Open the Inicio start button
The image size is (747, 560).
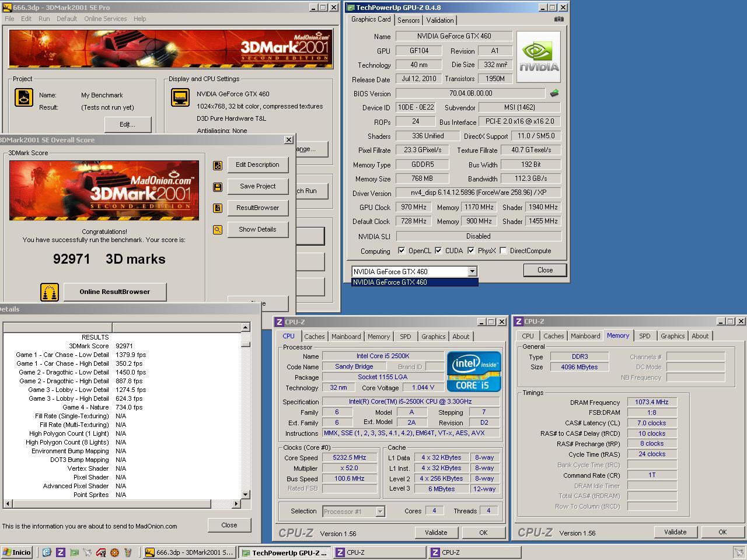[17, 552]
